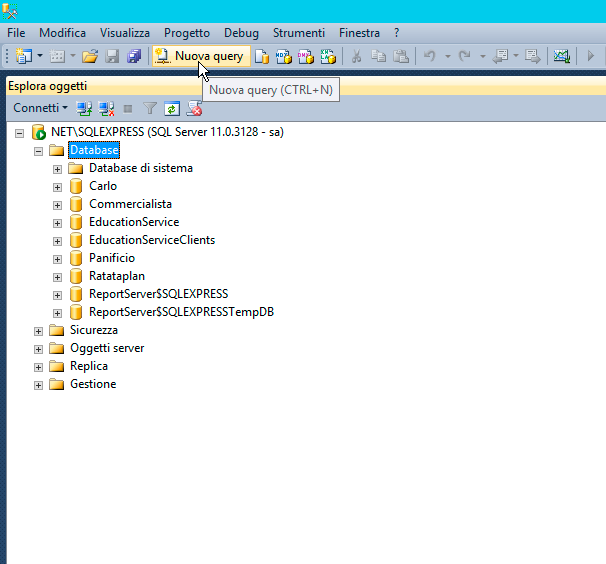606x564 pixels.
Task: Collapse the NET\SQLEXPRESS server node
Action: pyautogui.click(x=19, y=133)
